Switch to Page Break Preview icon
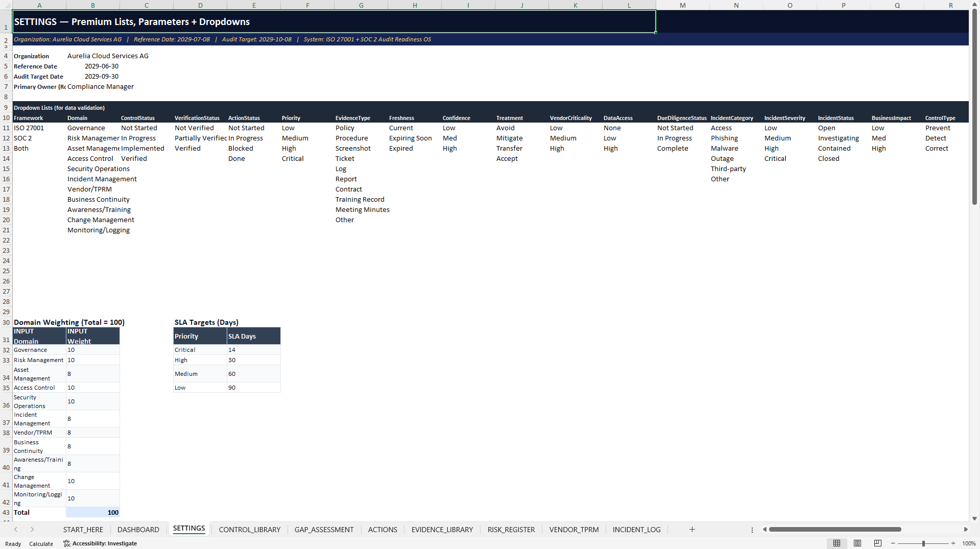Viewport: 980px width, 549px height. [878, 543]
